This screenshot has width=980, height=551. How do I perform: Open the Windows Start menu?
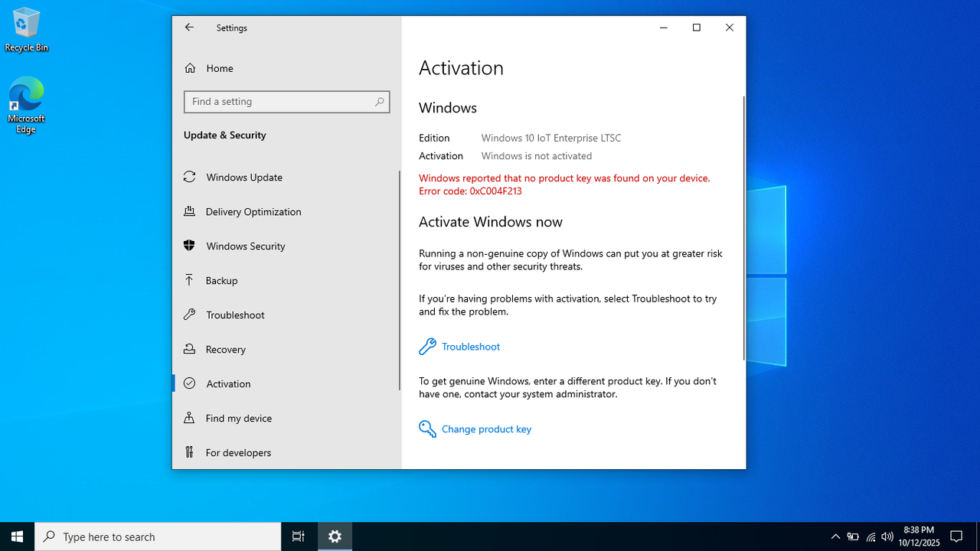click(x=17, y=536)
